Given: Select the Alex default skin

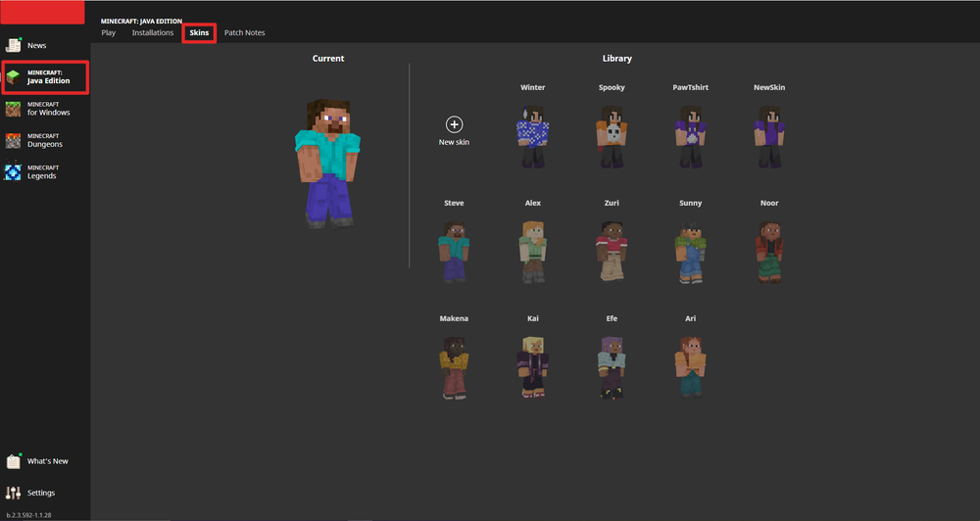Looking at the screenshot, I should pos(532,251).
